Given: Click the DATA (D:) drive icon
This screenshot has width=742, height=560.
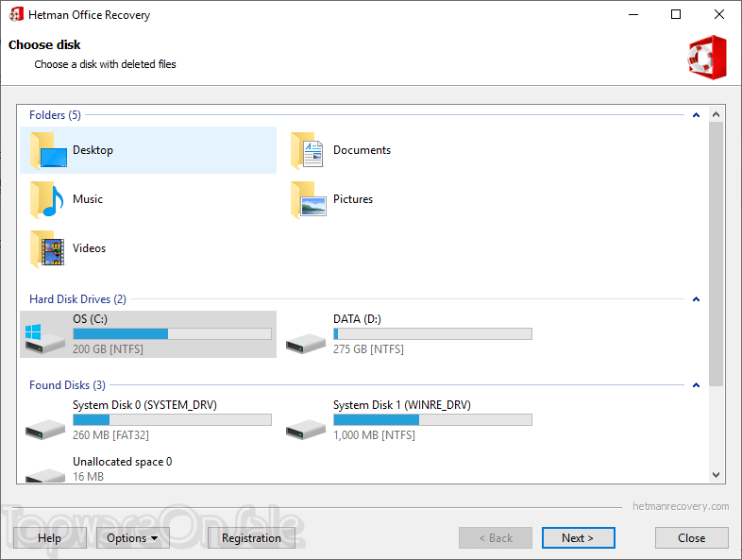Looking at the screenshot, I should point(306,343).
